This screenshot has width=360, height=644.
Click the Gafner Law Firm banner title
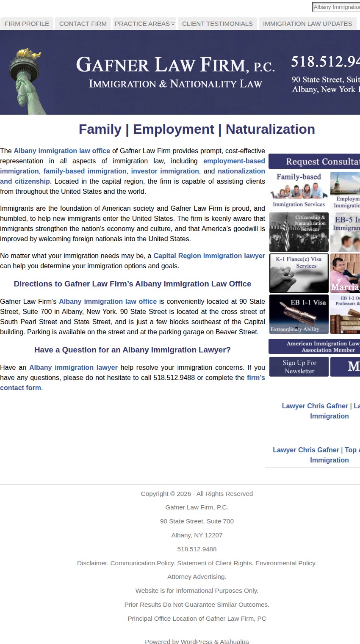click(175, 65)
